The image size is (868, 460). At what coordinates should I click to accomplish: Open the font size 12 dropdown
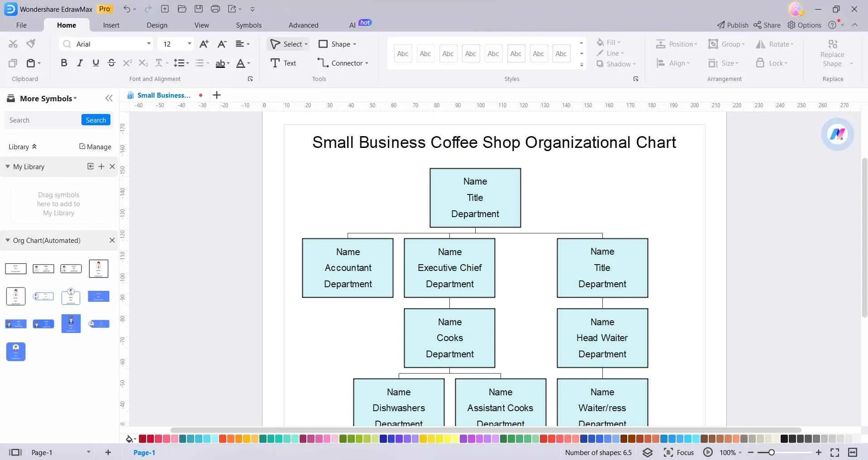[x=190, y=43]
